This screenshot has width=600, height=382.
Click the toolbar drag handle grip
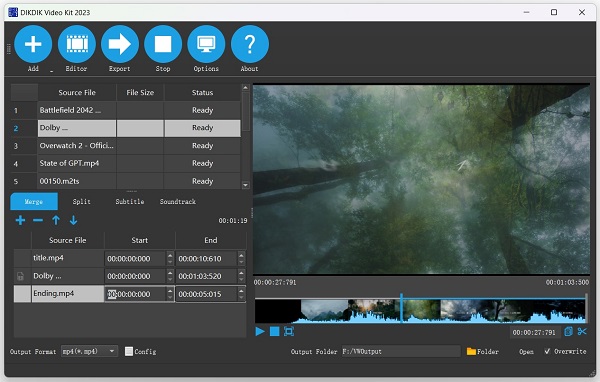point(8,49)
